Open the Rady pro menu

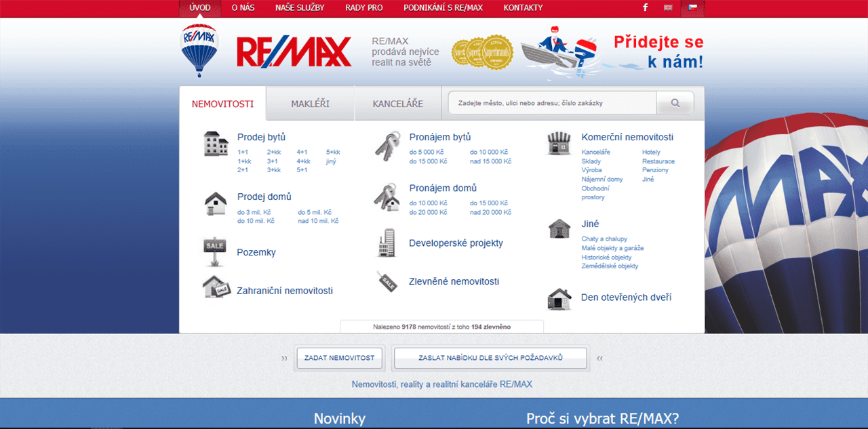(364, 8)
